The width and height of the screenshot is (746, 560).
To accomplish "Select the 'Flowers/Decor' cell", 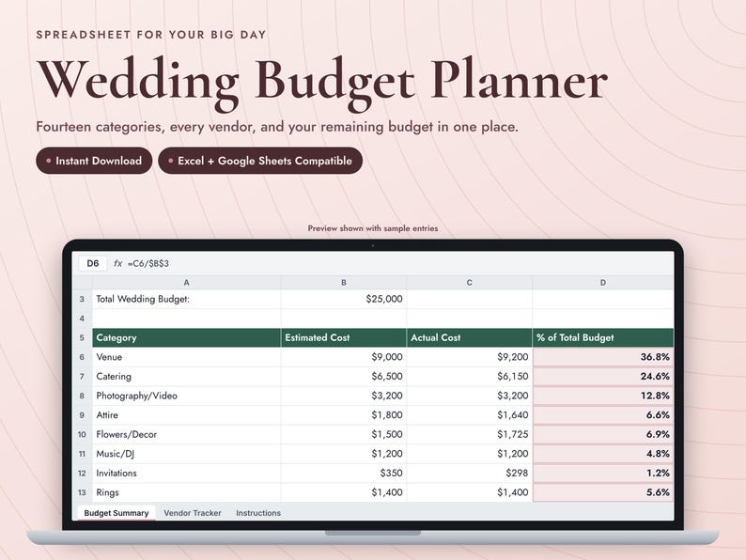I will tap(186, 434).
